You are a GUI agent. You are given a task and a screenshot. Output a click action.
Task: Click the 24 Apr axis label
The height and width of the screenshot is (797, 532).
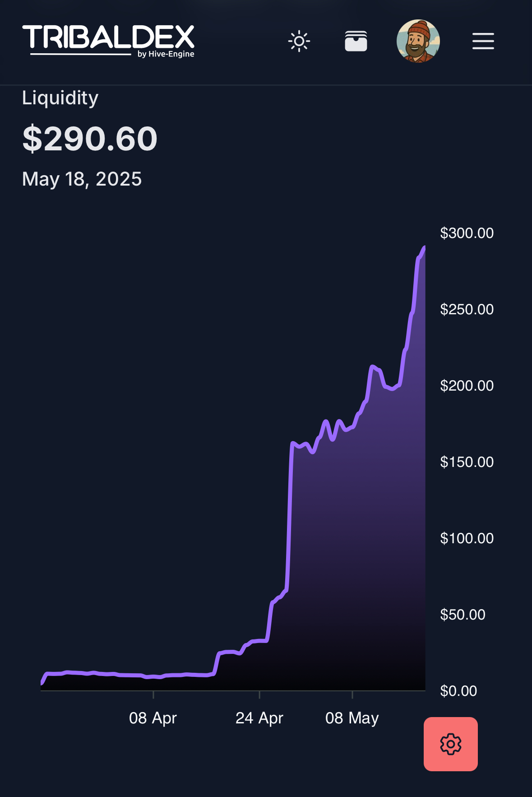point(259,718)
